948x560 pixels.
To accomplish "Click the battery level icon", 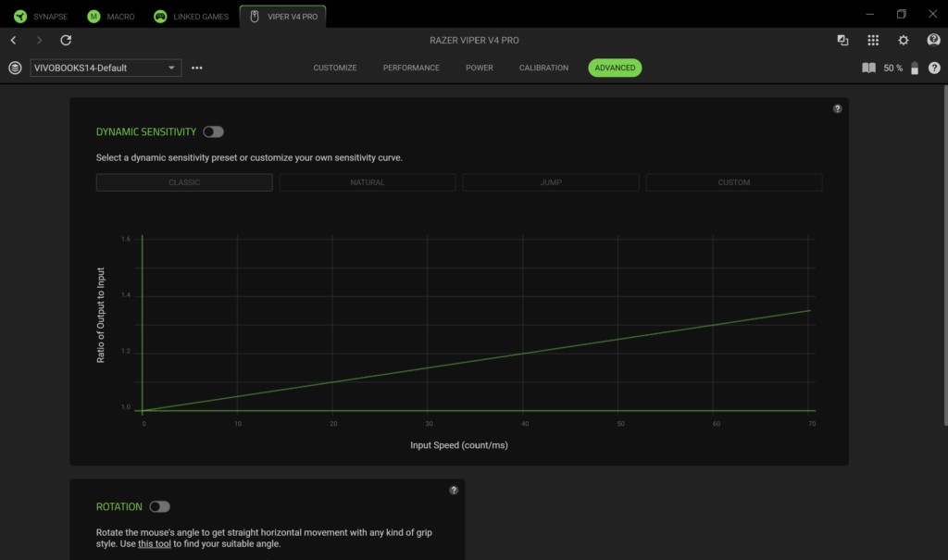I will [915, 68].
